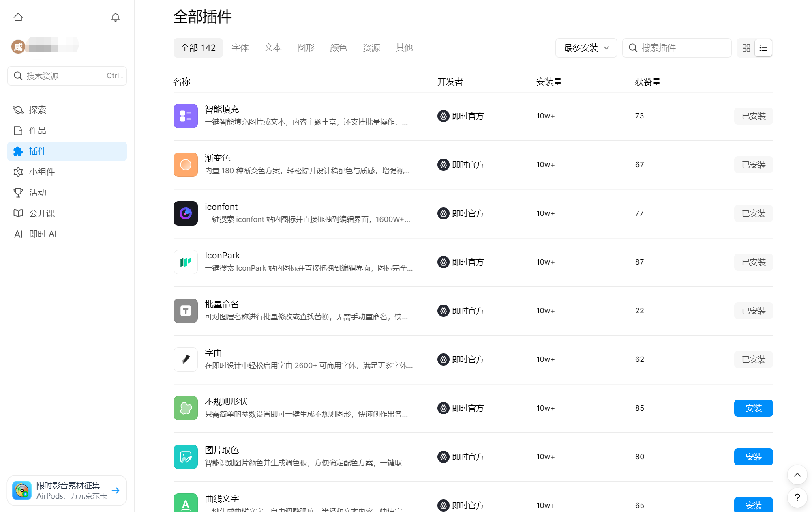Click the home icon in sidebar
The image size is (812, 512).
pos(18,17)
